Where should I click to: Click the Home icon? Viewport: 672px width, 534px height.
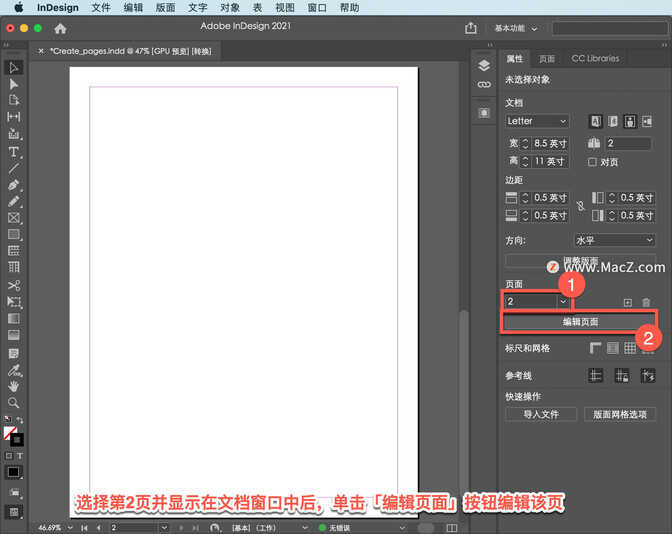pyautogui.click(x=60, y=29)
